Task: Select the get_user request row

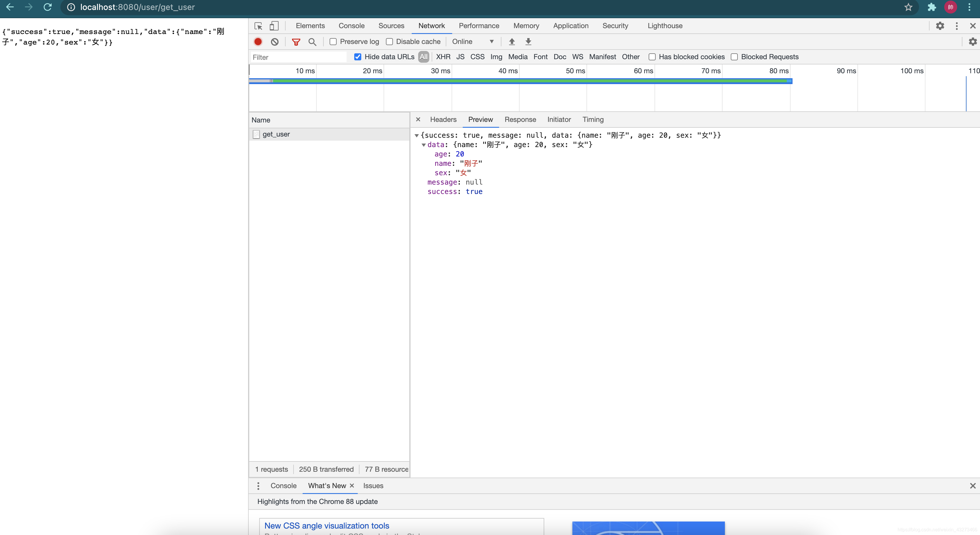Action: [x=329, y=134]
